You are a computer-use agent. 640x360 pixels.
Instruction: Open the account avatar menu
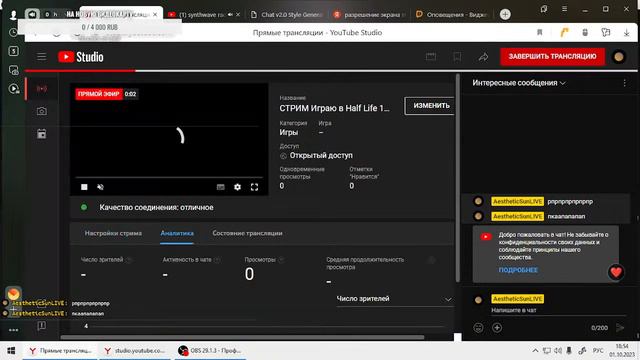(x=619, y=57)
